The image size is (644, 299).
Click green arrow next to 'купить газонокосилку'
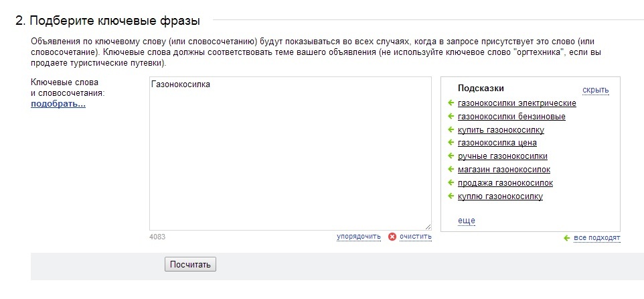451,129
